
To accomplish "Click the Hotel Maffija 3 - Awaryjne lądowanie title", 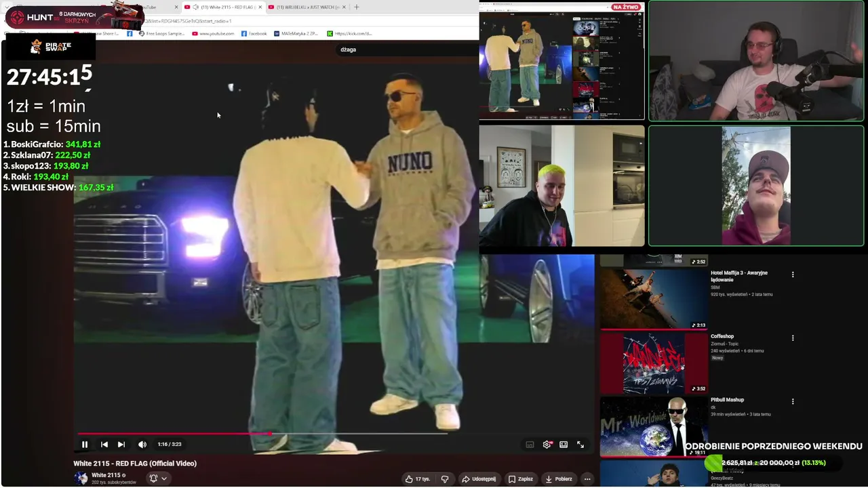I will tap(739, 276).
